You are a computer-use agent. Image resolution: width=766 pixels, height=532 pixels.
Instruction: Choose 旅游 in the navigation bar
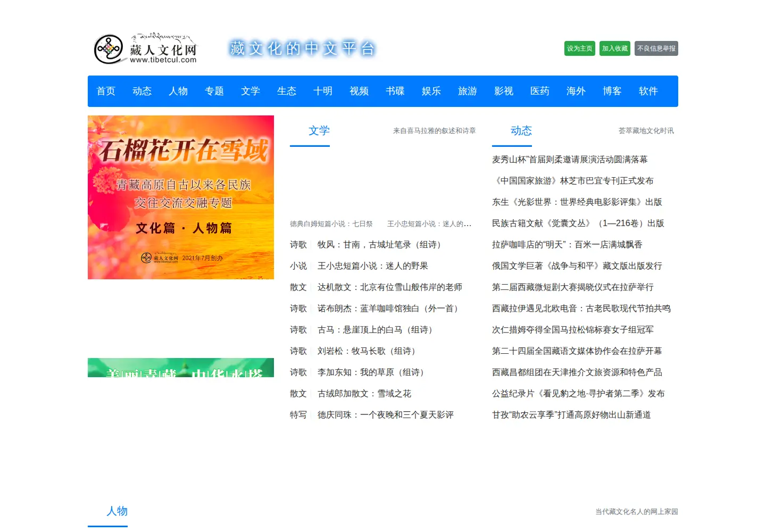pyautogui.click(x=468, y=91)
